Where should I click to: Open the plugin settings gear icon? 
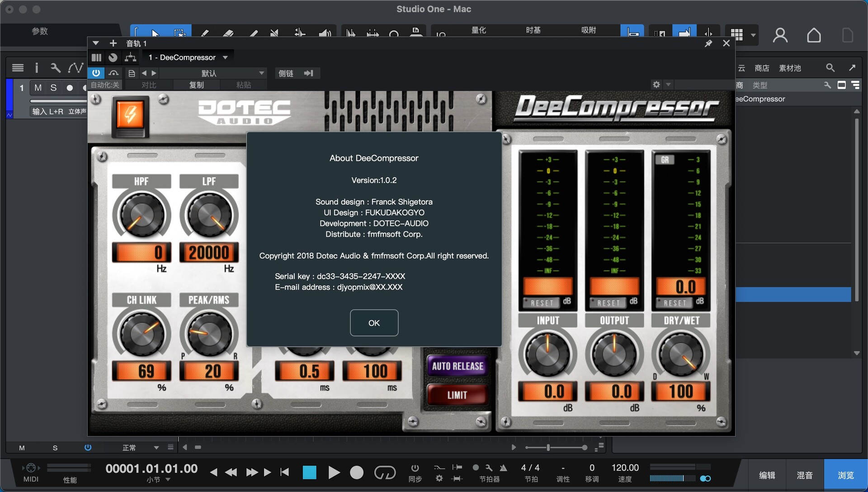click(656, 84)
